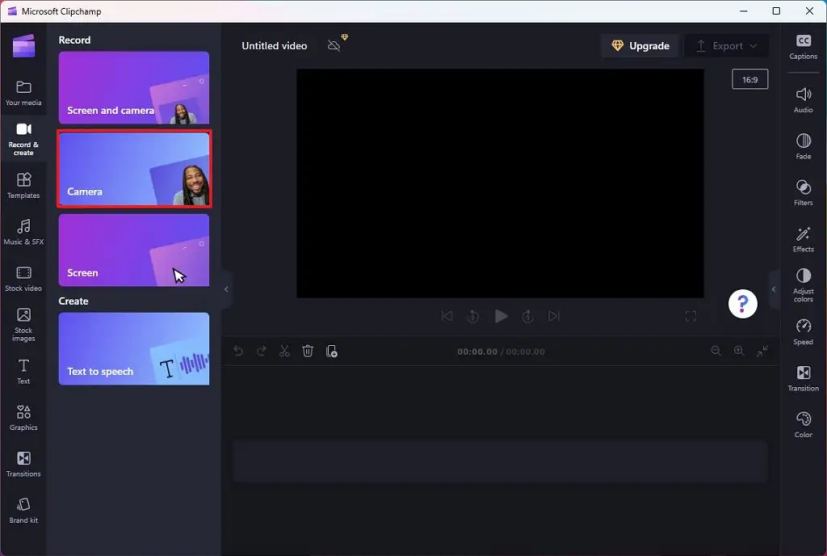Open the Fade properties panel
The height and width of the screenshot is (556, 827).
coord(803,146)
